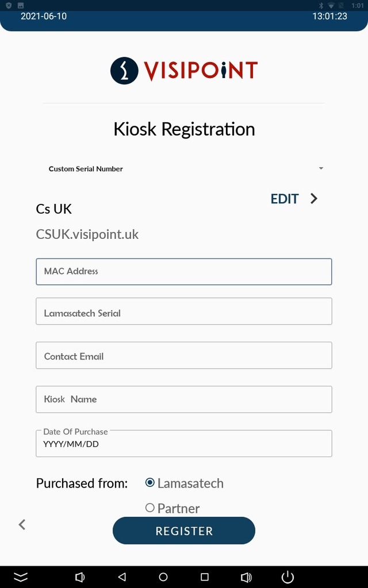Click the Date Of Purchase field
Viewport: 368px width, 588px height.
click(184, 443)
